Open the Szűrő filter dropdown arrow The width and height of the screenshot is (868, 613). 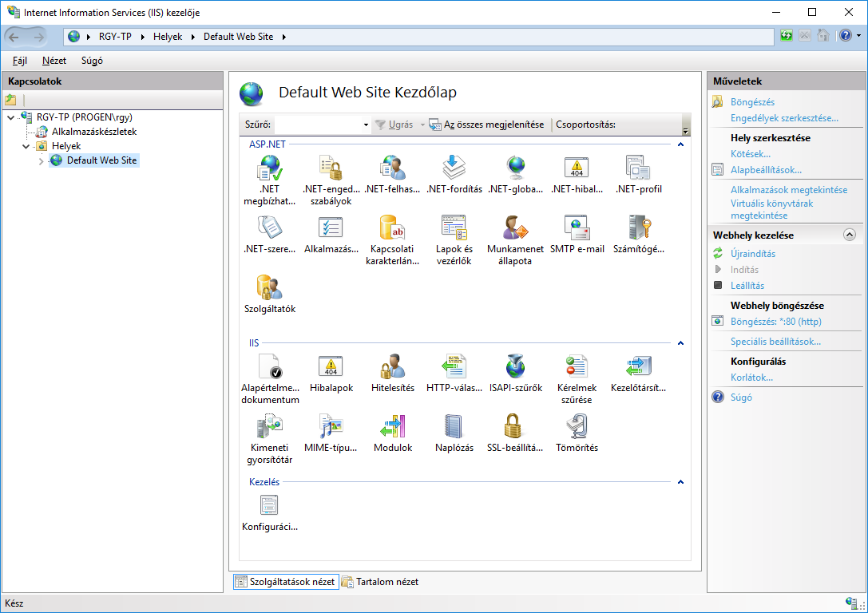coord(366,125)
